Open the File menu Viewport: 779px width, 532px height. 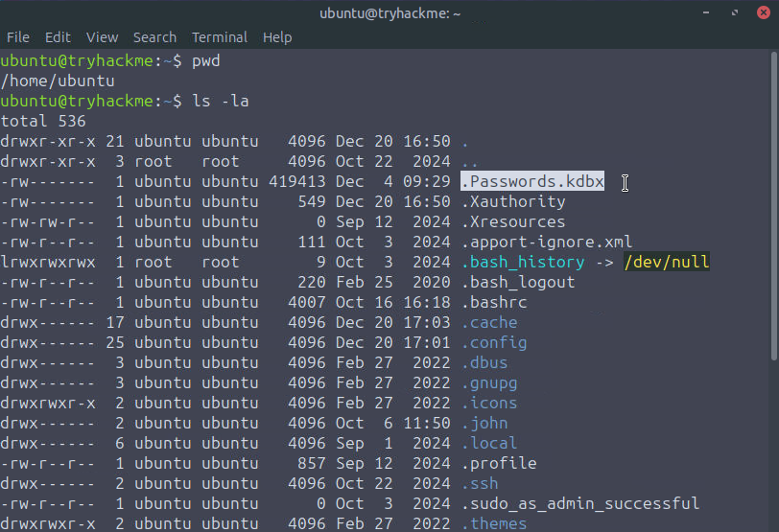pyautogui.click(x=18, y=37)
